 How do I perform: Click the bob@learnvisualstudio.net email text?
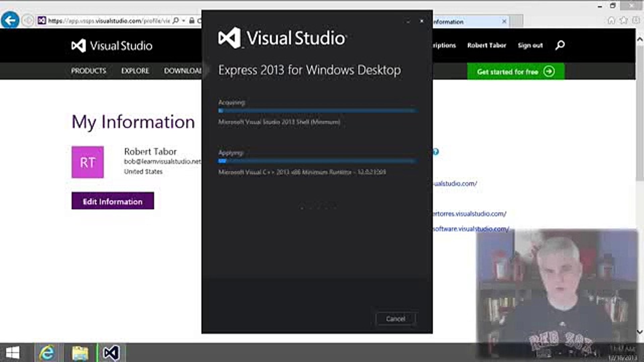tap(163, 161)
